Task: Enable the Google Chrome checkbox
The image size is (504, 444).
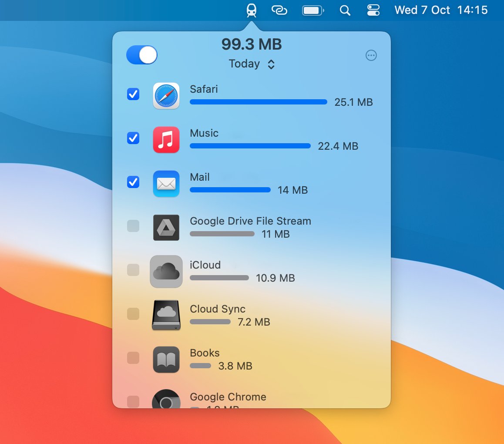Action: [x=133, y=402]
